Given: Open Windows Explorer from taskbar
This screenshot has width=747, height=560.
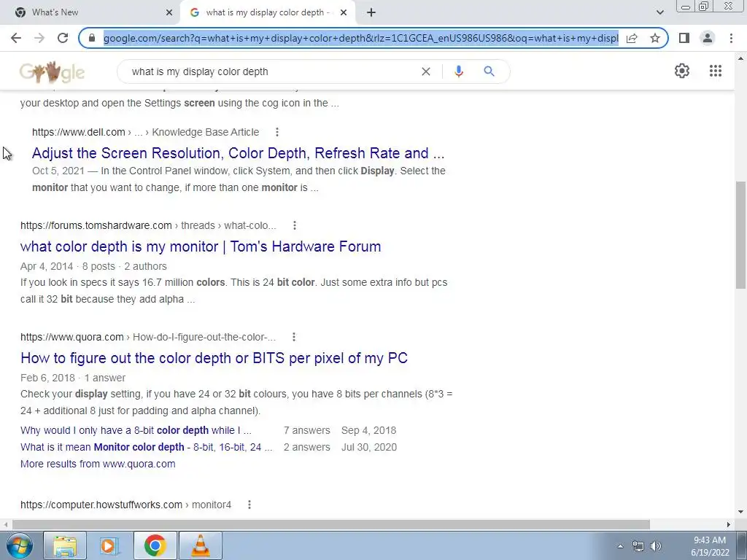Looking at the screenshot, I should point(65,545).
